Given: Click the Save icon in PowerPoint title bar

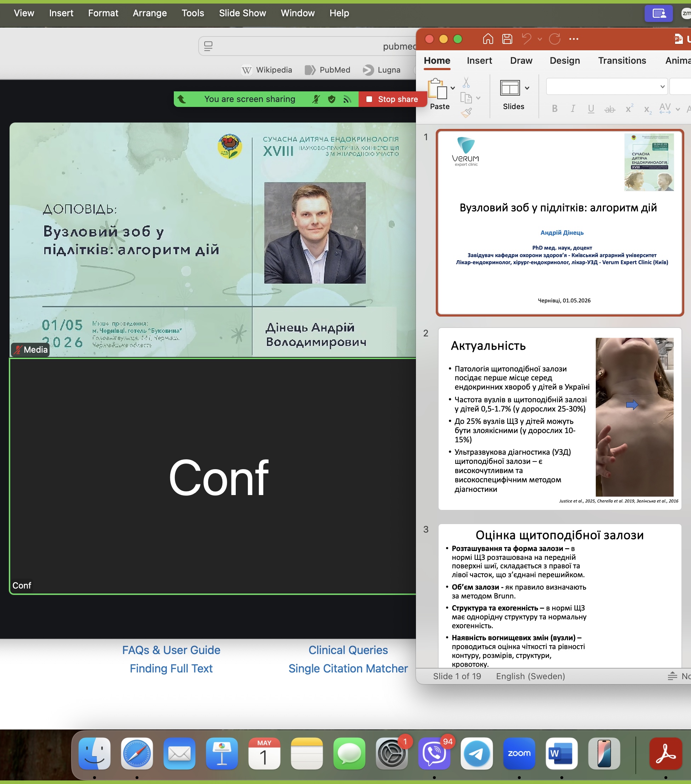Looking at the screenshot, I should click(507, 39).
